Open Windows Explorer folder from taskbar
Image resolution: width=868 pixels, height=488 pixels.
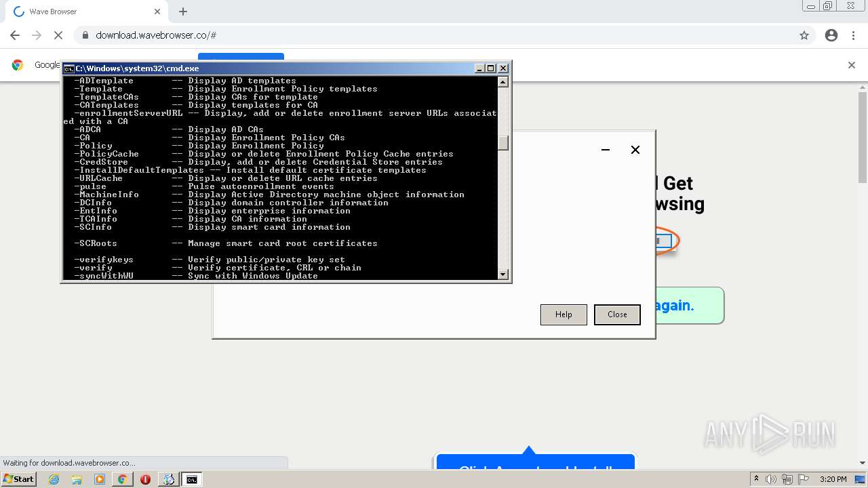click(x=77, y=479)
